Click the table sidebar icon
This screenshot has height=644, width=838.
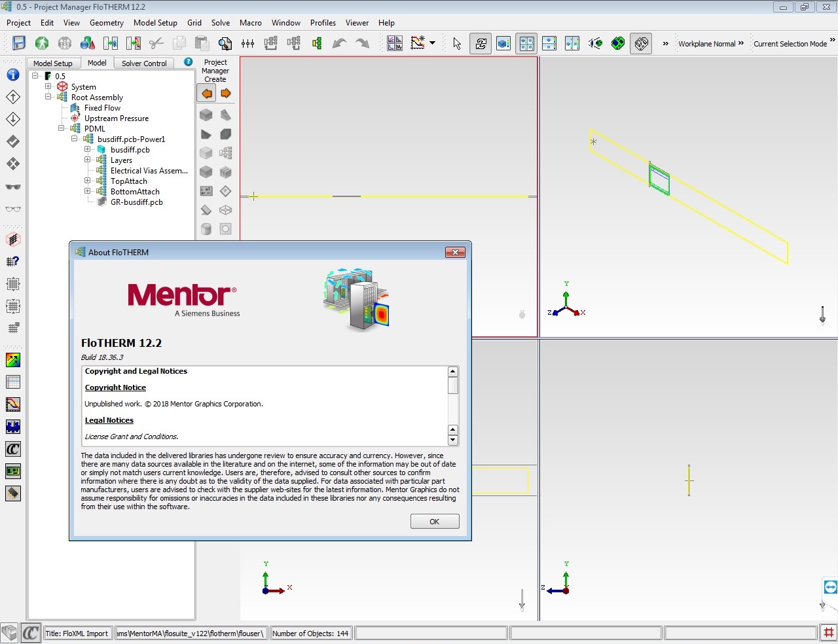(13, 382)
